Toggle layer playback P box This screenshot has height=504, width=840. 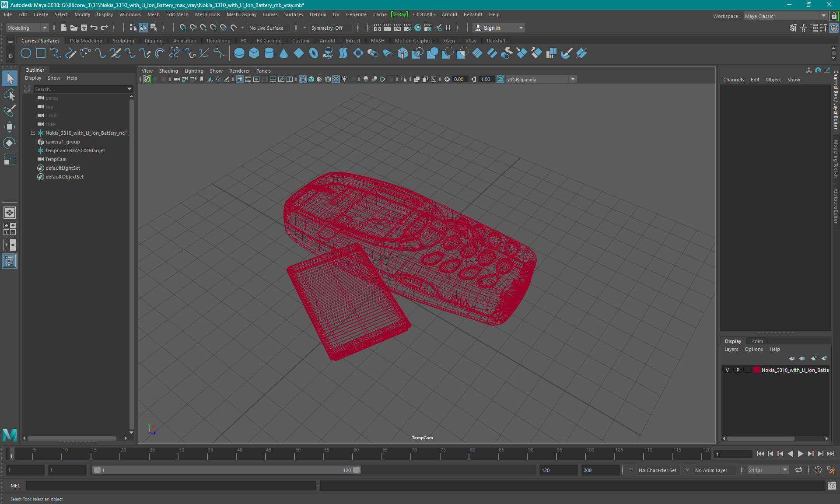tap(738, 370)
